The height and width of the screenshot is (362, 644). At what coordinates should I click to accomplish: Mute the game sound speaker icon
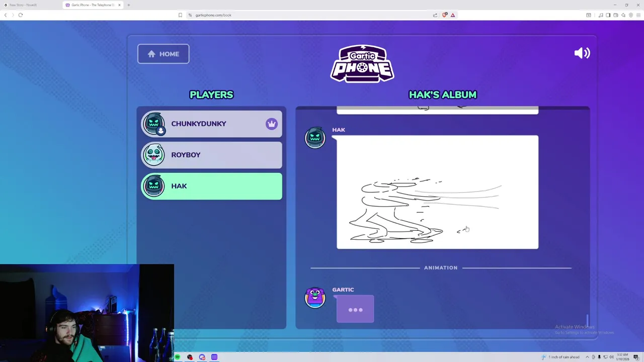[x=582, y=53]
